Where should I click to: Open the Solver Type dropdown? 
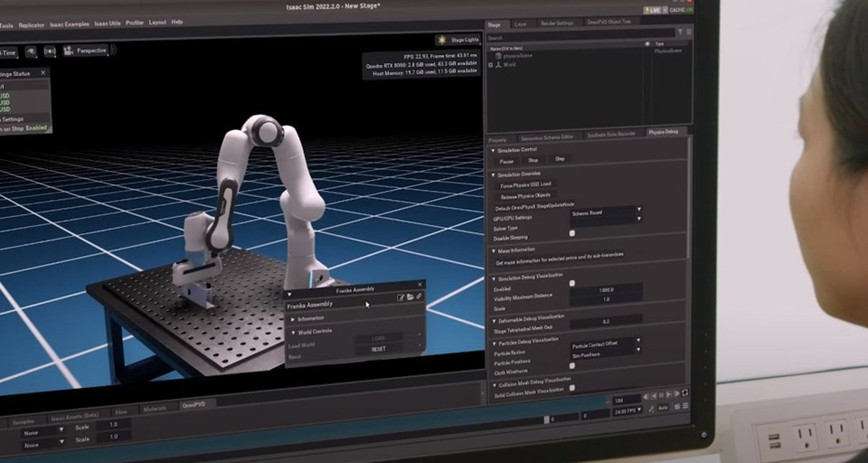[606, 222]
